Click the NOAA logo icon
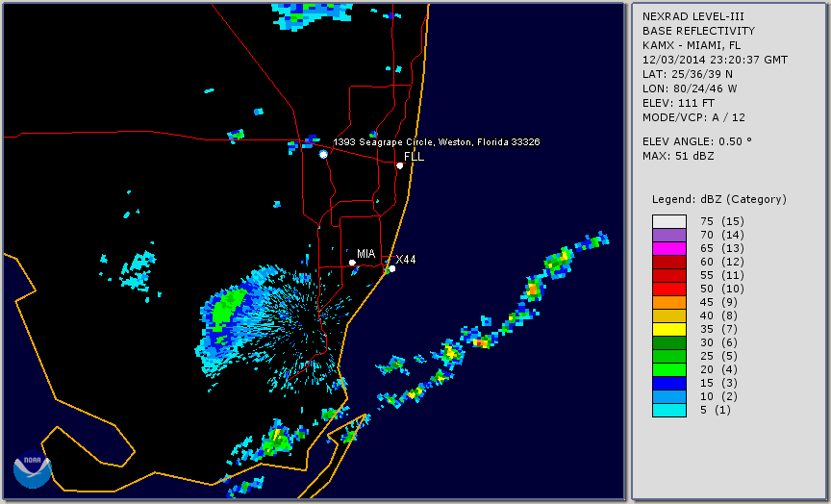The image size is (831, 504). point(33,469)
